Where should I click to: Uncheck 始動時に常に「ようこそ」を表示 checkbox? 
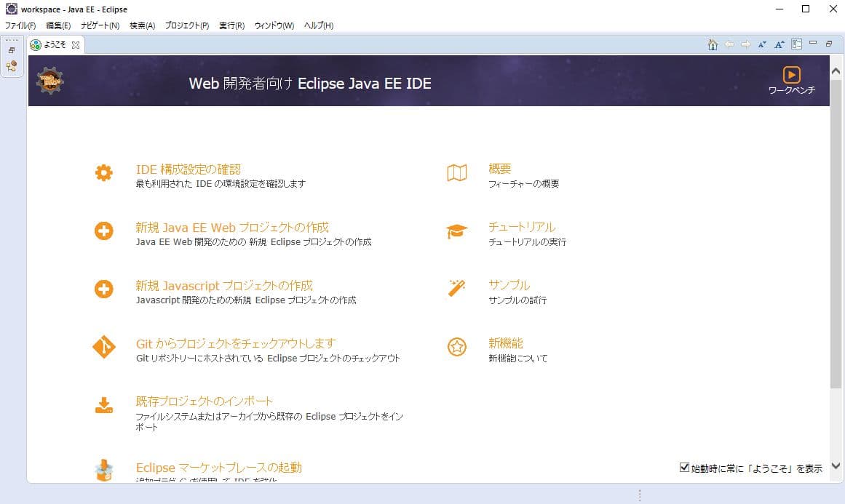[684, 468]
